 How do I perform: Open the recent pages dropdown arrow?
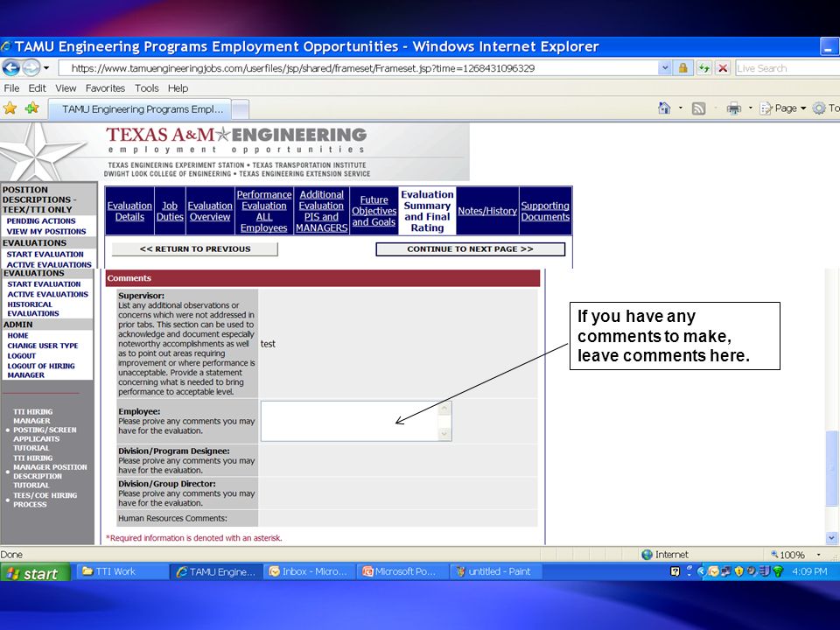pyautogui.click(x=46, y=68)
